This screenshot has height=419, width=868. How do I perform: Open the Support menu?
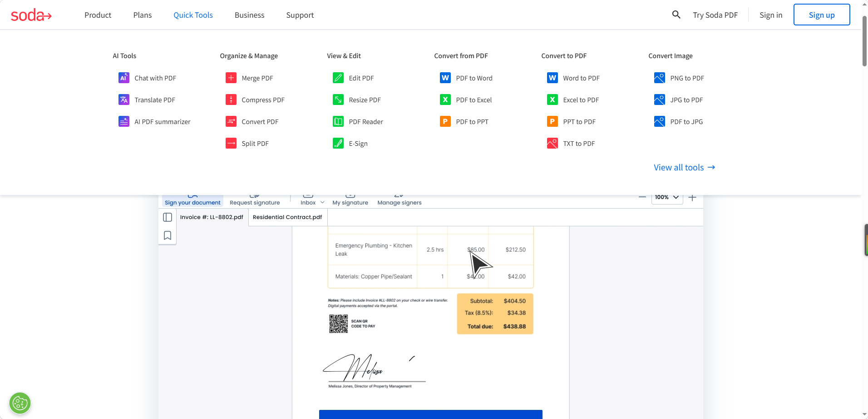(x=300, y=15)
